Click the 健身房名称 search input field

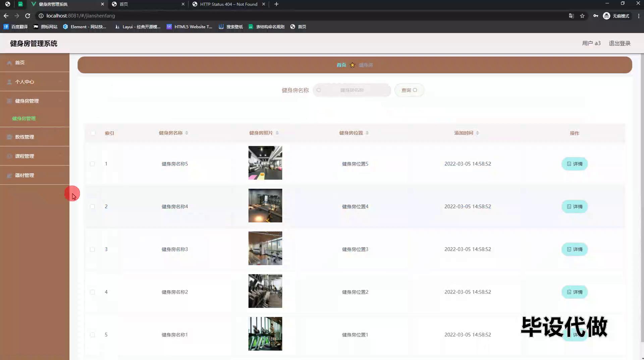[352, 90]
